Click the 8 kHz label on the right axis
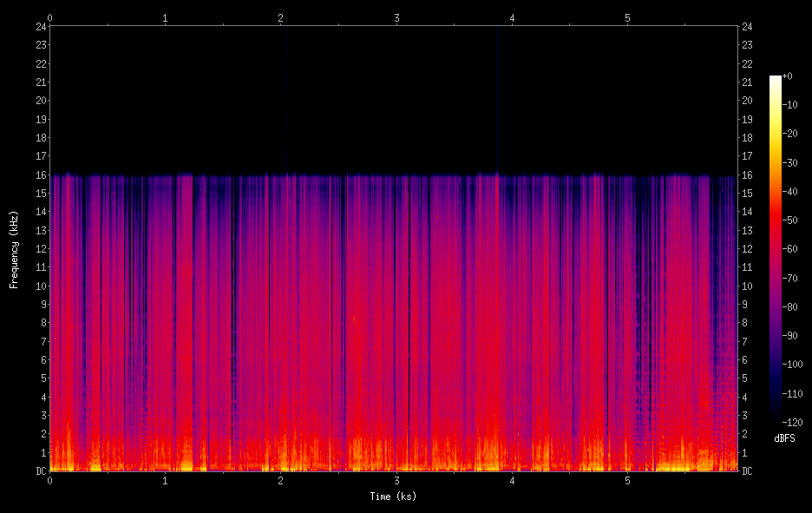 coord(745,323)
